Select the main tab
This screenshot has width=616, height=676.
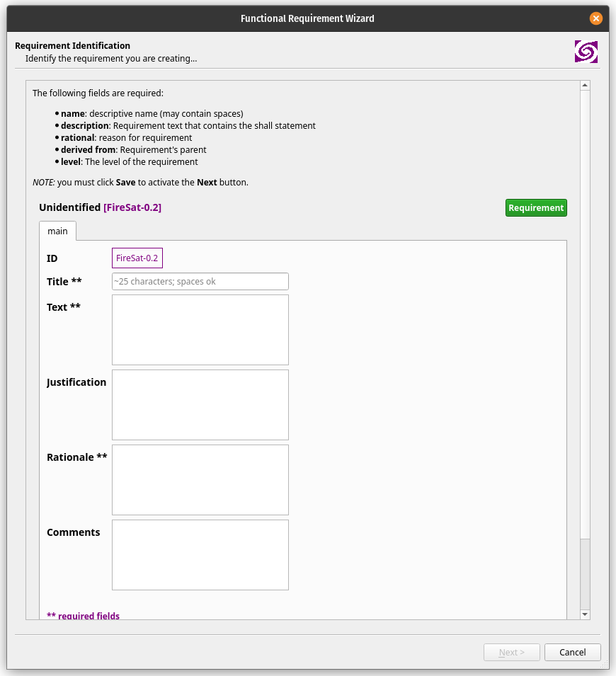[x=57, y=231]
